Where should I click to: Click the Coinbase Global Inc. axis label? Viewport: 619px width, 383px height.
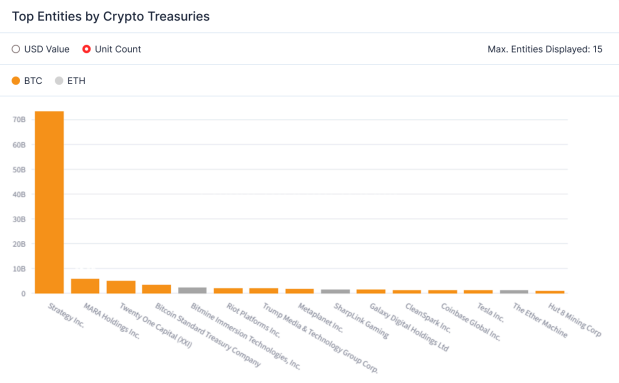coord(471,322)
